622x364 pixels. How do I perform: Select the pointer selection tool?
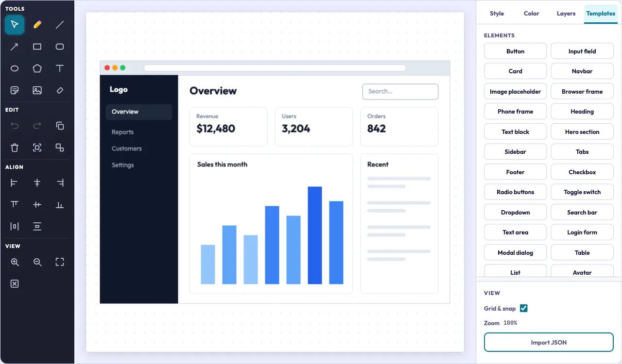[15, 25]
